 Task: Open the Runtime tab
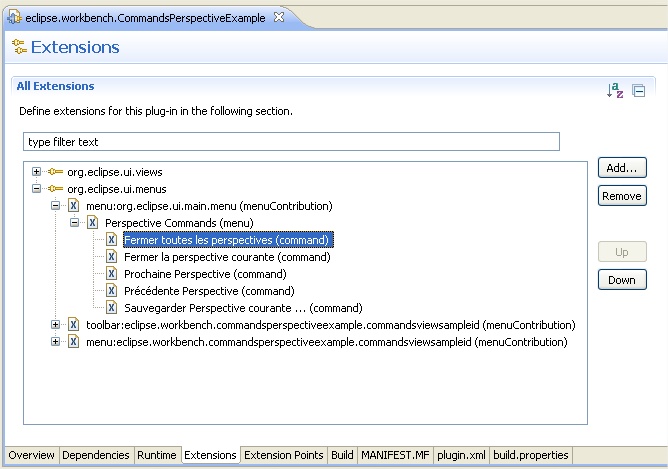tap(157, 455)
